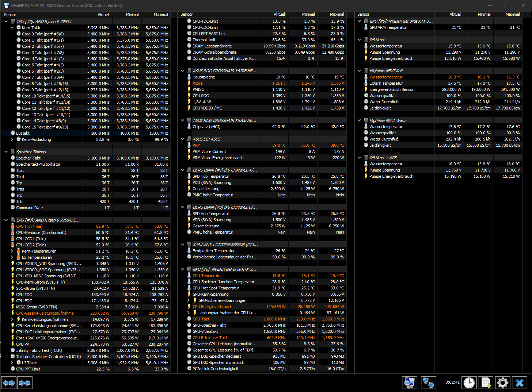Image resolution: width=532 pixels, height=392 pixels.
Task: Start logging with the document-plus icon
Action: coord(486,383)
